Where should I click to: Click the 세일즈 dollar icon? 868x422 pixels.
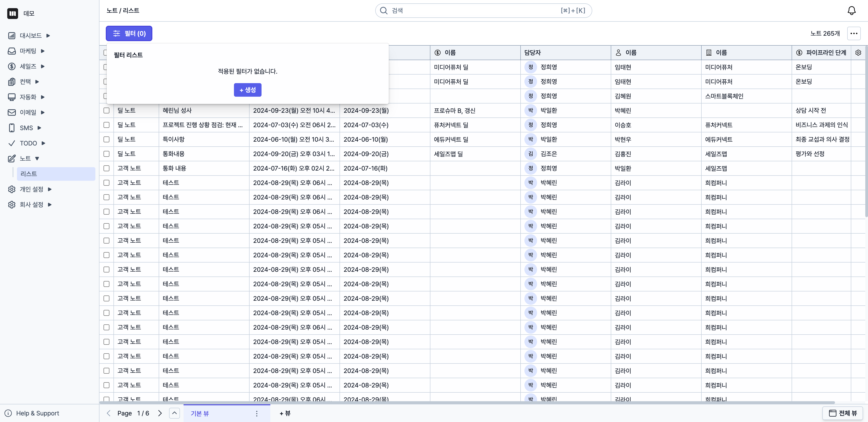[12, 66]
